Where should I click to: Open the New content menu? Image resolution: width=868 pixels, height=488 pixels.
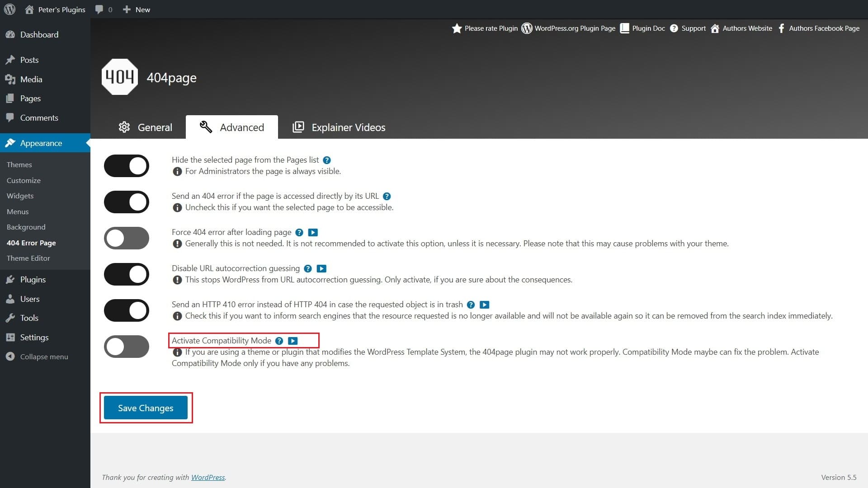[137, 9]
